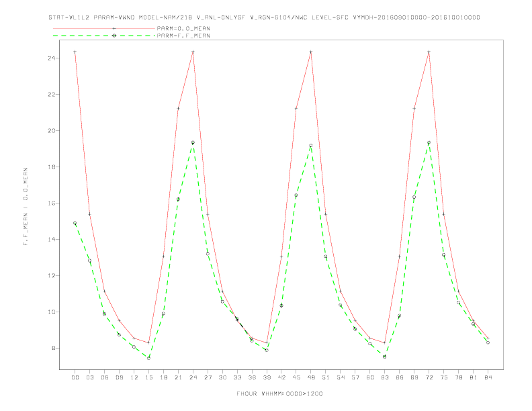
Task: Click the PARM=F.F_MEAN legend label
Action: [x=183, y=36]
